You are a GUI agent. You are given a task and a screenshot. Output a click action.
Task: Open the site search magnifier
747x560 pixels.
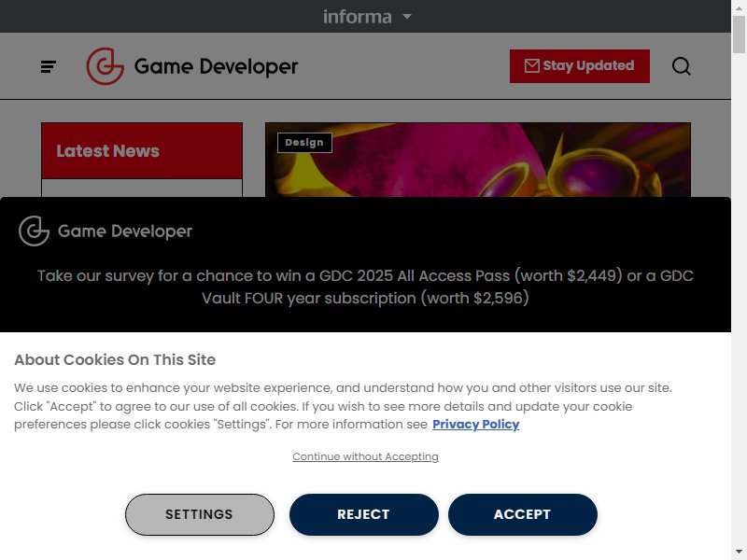pos(682,66)
